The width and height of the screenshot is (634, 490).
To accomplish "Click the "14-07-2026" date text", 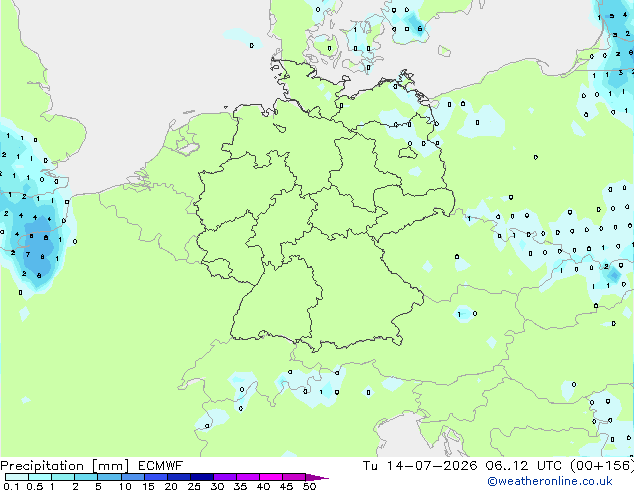I will tap(431, 466).
